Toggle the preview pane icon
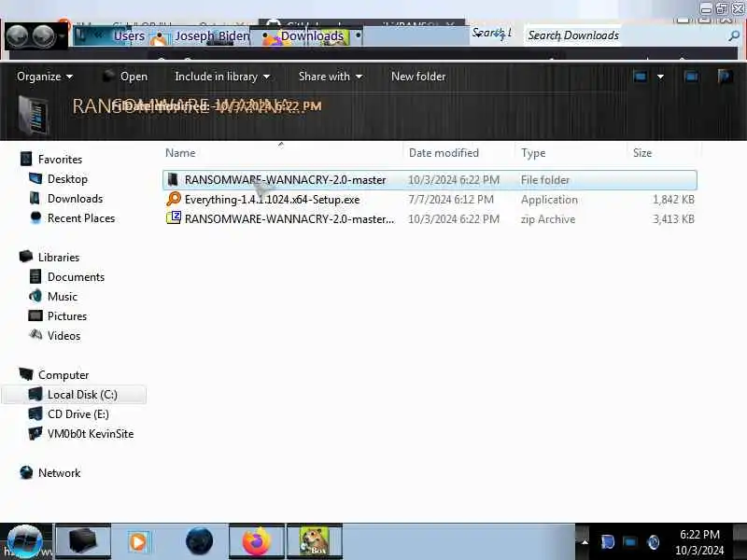 [x=691, y=77]
